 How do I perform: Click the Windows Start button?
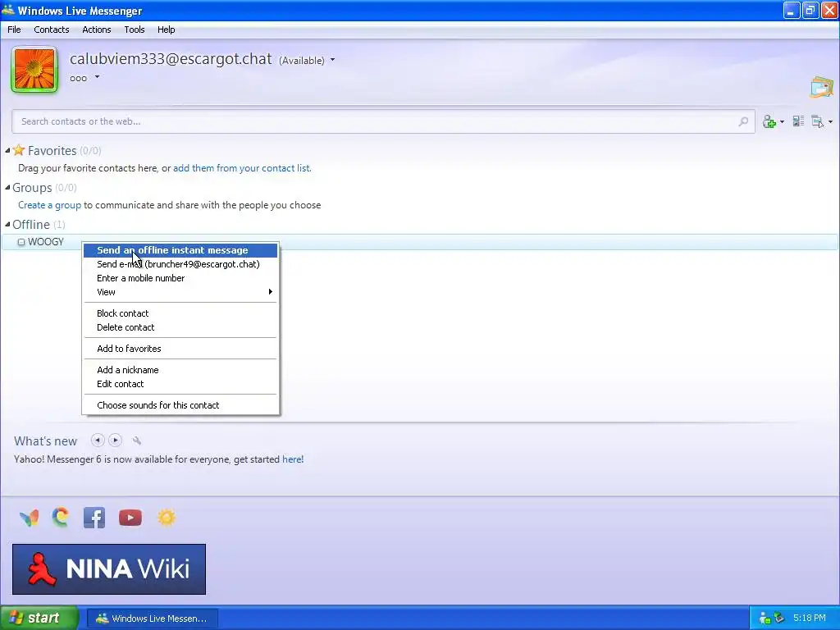pyautogui.click(x=39, y=618)
